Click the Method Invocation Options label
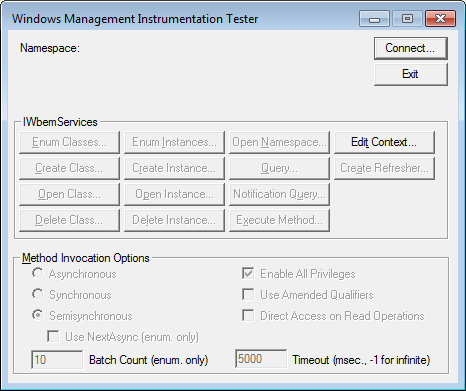The image size is (466, 391). coord(86,258)
